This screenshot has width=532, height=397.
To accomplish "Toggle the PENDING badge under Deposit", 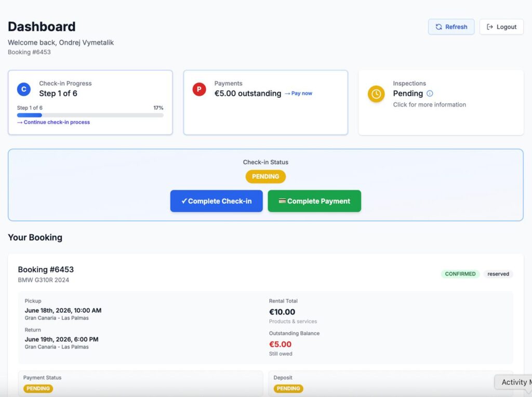I will pos(288,388).
